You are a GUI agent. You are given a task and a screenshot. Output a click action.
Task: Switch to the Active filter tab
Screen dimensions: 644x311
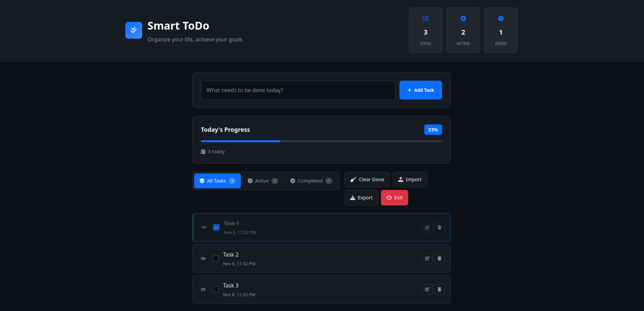point(263,181)
